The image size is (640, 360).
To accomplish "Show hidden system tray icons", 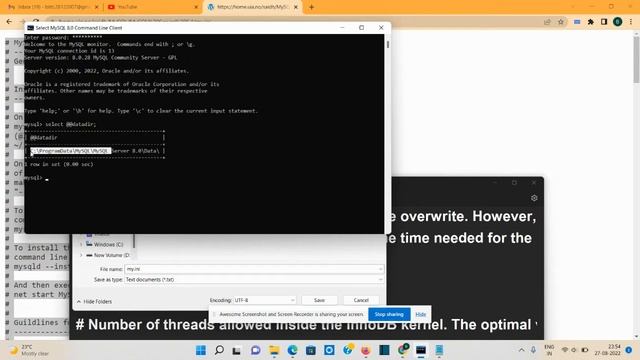I will pos(522,350).
